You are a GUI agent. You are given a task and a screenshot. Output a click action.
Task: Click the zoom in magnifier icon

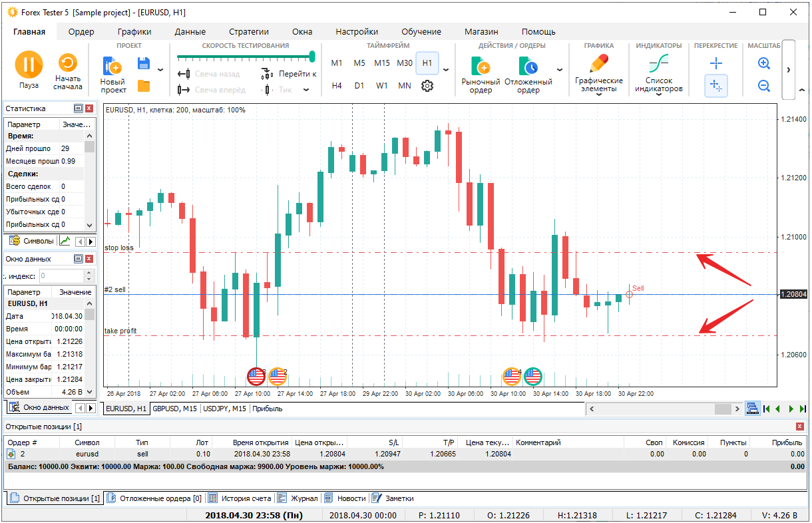click(x=764, y=63)
